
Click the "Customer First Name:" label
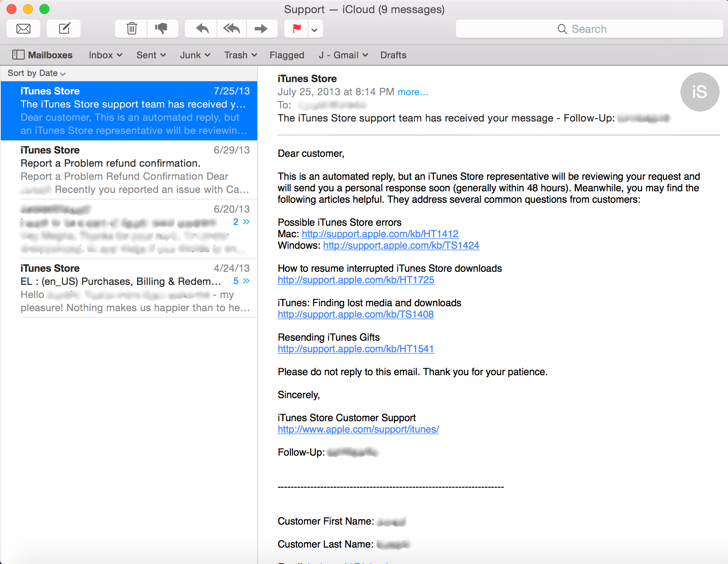click(326, 521)
